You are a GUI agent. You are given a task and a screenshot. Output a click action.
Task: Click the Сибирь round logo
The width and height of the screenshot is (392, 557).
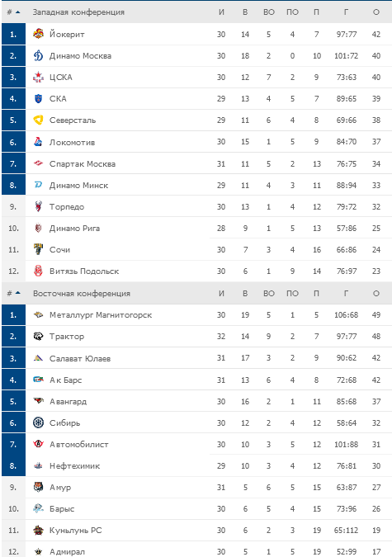click(x=39, y=422)
